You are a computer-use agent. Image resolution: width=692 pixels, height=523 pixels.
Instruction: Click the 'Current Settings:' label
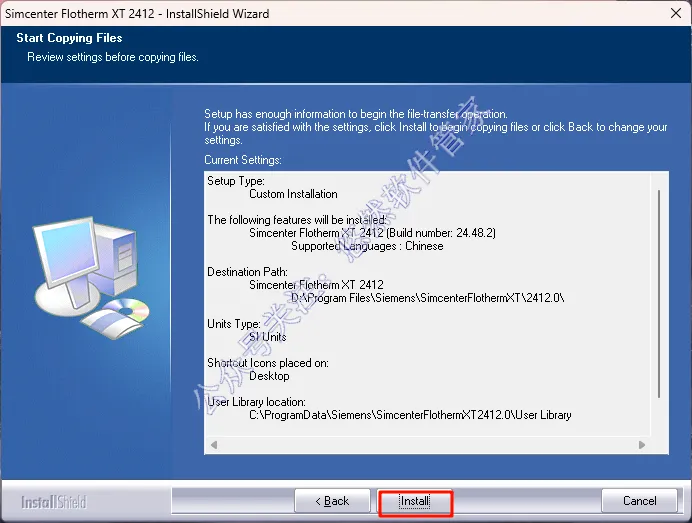click(x=243, y=160)
